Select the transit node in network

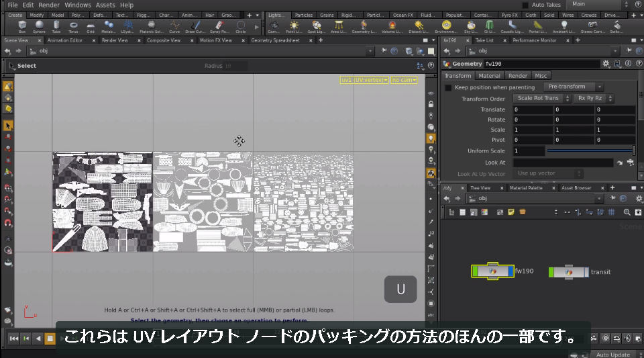568,272
